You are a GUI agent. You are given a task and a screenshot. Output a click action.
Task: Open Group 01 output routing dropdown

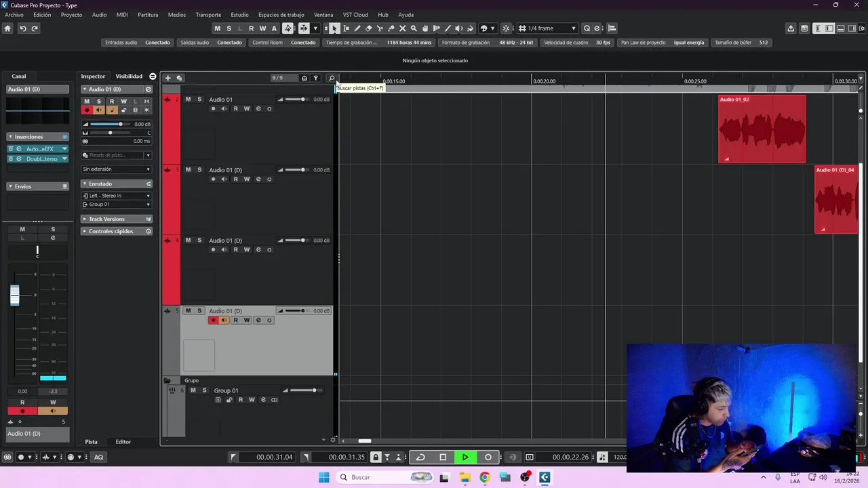coord(116,204)
